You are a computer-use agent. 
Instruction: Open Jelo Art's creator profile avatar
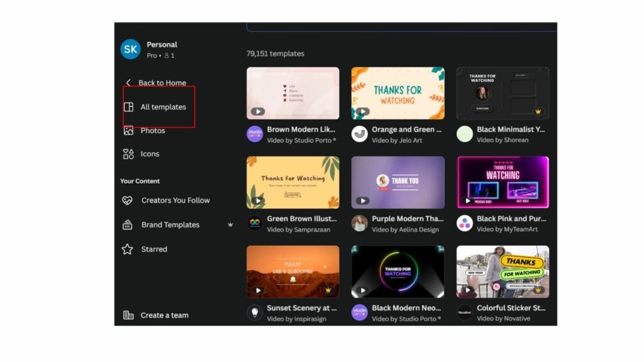coord(359,134)
